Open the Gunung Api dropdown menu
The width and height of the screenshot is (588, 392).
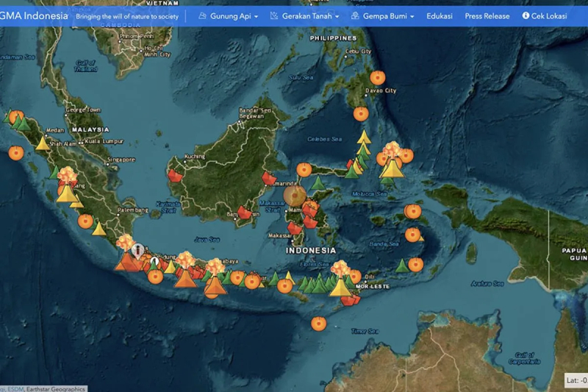click(228, 15)
